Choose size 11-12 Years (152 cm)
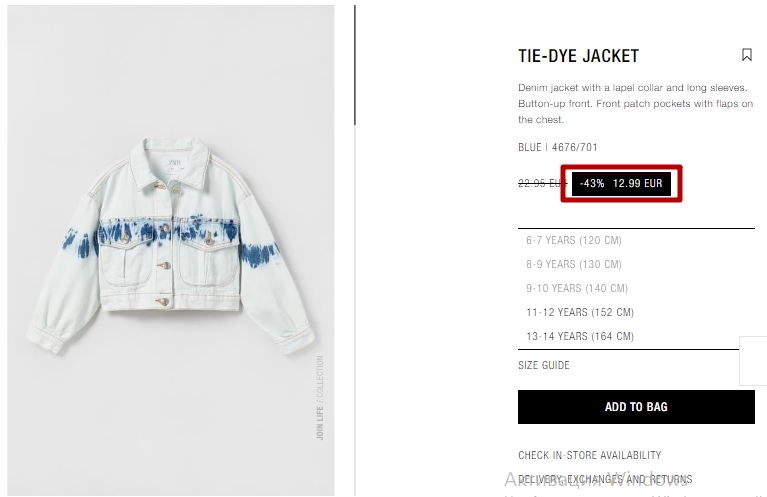 (x=580, y=312)
